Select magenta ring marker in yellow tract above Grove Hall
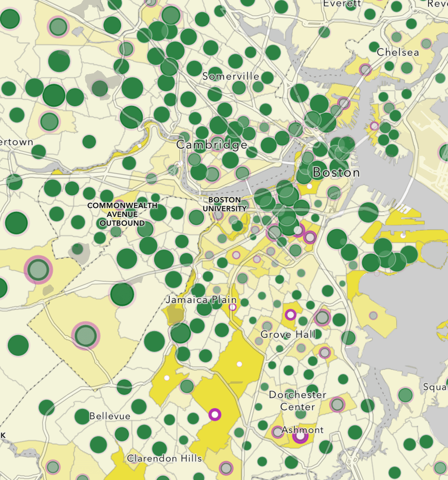This screenshot has width=448, height=480. pyautogui.click(x=290, y=314)
